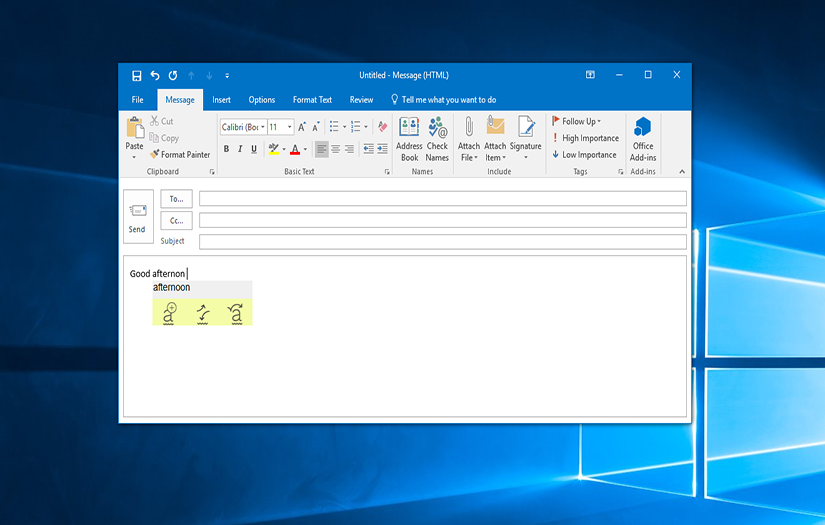This screenshot has width=825, height=525.
Task: Increase the paragraph indent
Action: coord(383,149)
